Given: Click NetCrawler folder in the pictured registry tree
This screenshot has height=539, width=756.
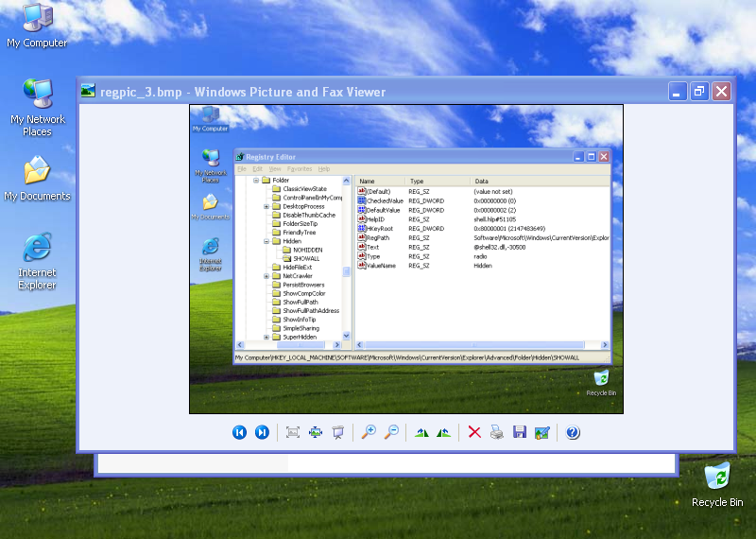Looking at the screenshot, I should tap(293, 276).
